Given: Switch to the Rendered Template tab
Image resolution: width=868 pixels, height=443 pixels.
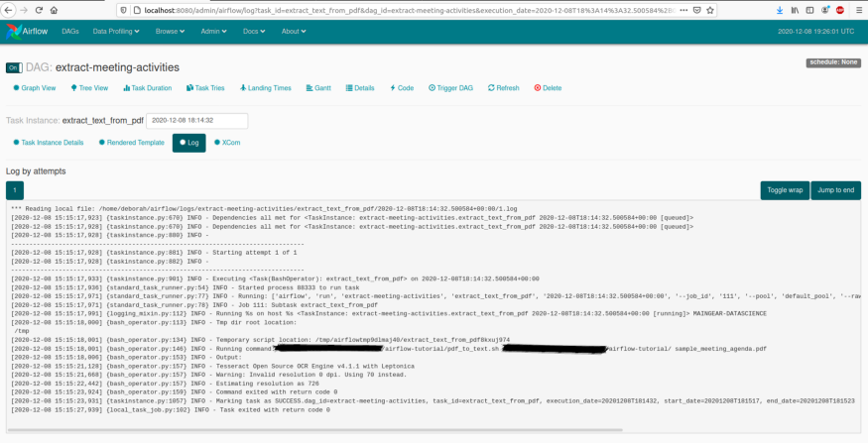Looking at the screenshot, I should (132, 143).
